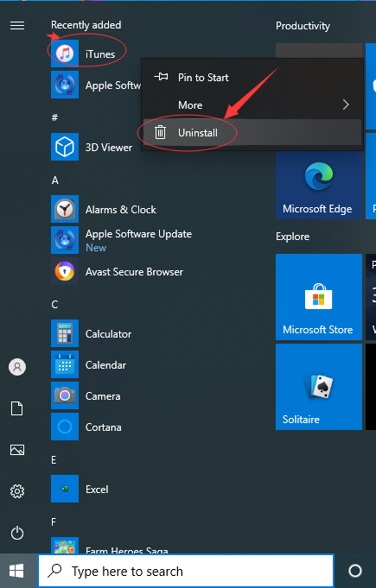Open the Settings gear icon
Screen dimensions: 376x588
[17, 491]
